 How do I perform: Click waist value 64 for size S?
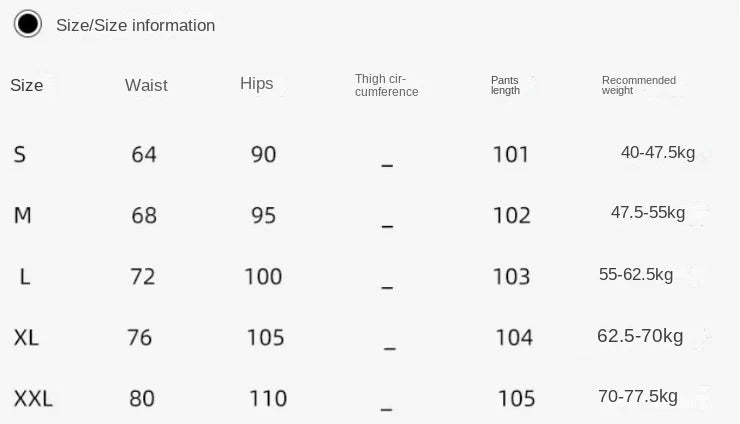[144, 155]
